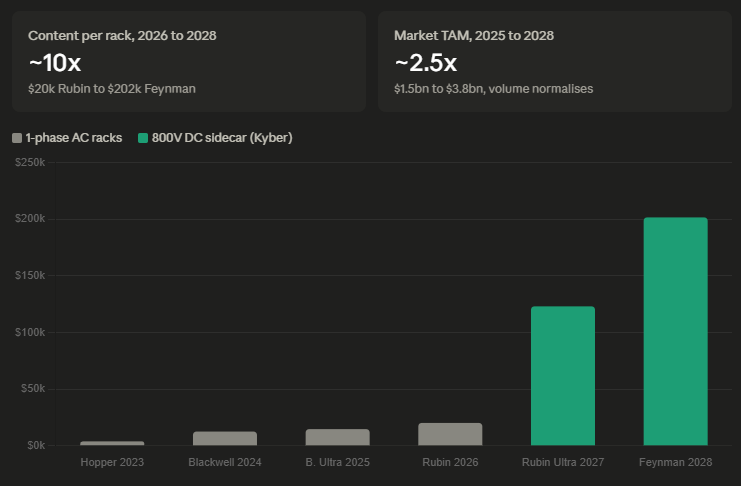Select the B. Ultra 2025 bar
This screenshot has width=741, height=486.
click(337, 437)
